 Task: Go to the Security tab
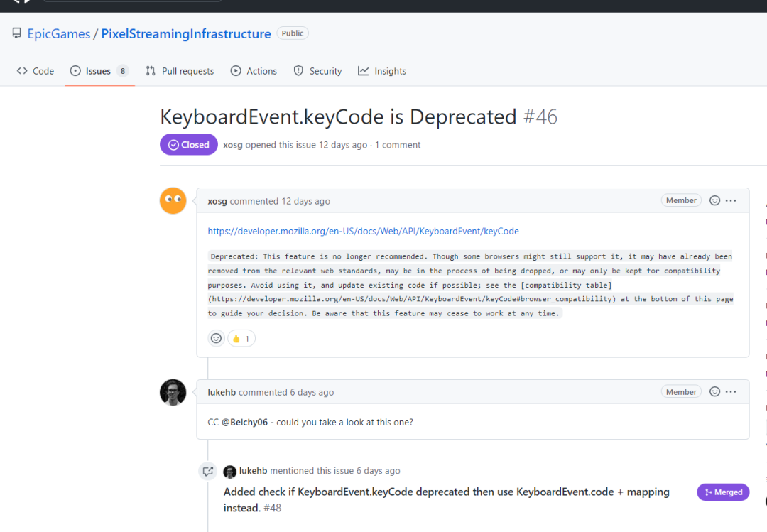[x=317, y=71]
